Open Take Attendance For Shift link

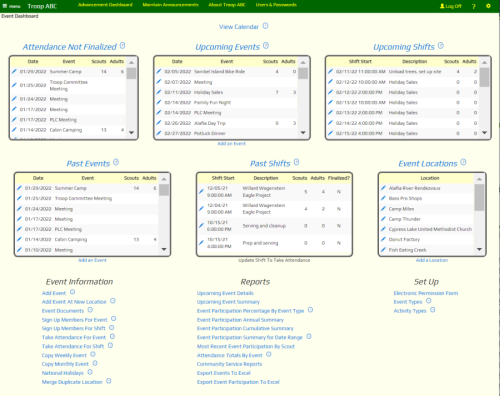click(x=73, y=347)
